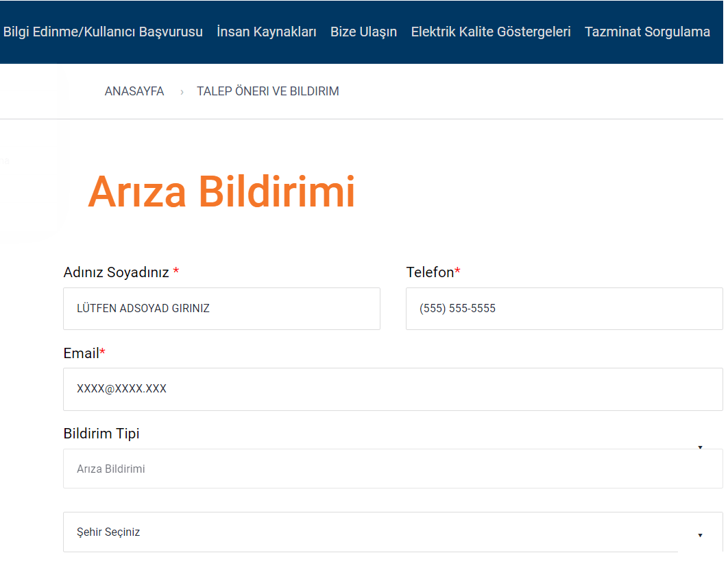Viewport: 728px width, 566px height.
Task: Click the Bildirim Tipi dropdown arrow
Action: [x=701, y=446]
